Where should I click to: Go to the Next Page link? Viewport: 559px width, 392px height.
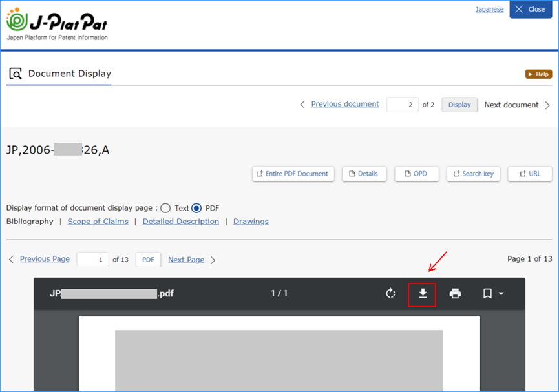tap(186, 260)
